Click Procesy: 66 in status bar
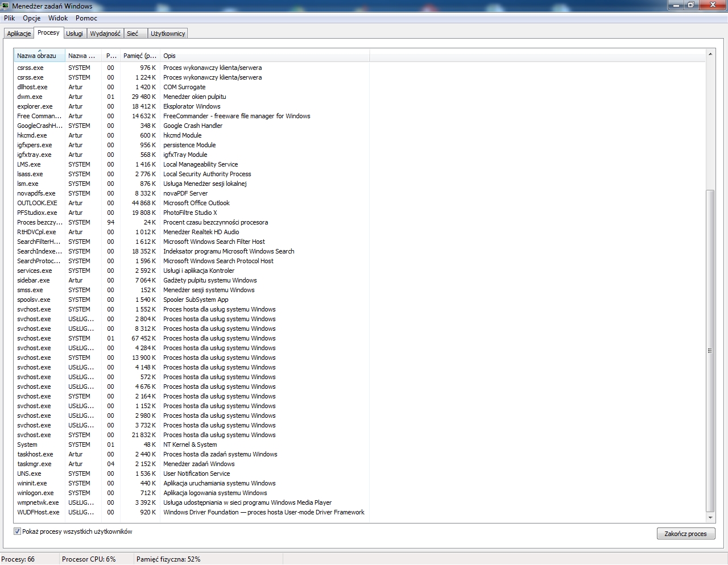 (18, 559)
